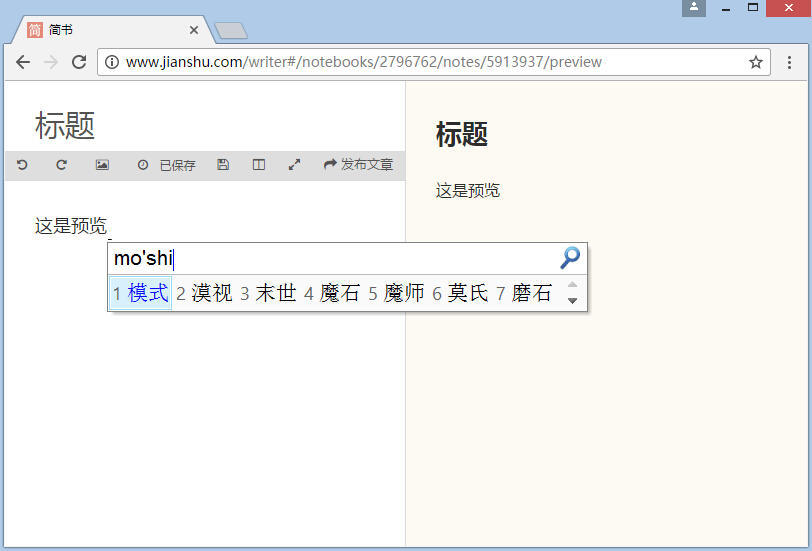Open revision history clock icon
812x551 pixels.
click(143, 165)
